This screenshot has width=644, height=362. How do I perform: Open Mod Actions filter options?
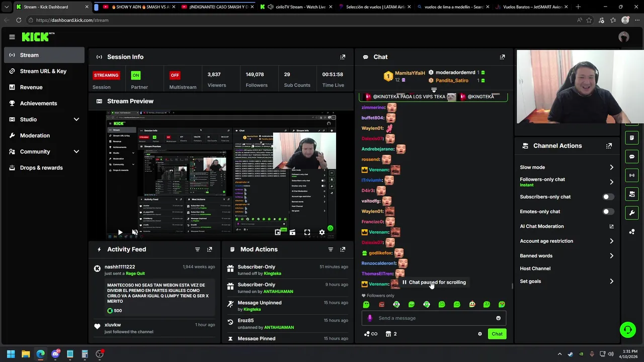(x=331, y=249)
